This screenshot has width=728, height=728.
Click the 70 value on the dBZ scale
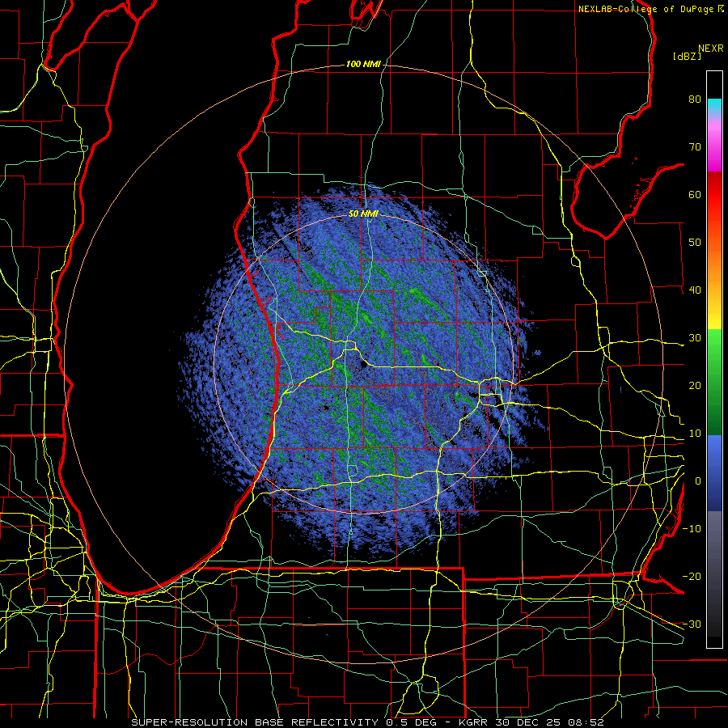pyautogui.click(x=695, y=146)
